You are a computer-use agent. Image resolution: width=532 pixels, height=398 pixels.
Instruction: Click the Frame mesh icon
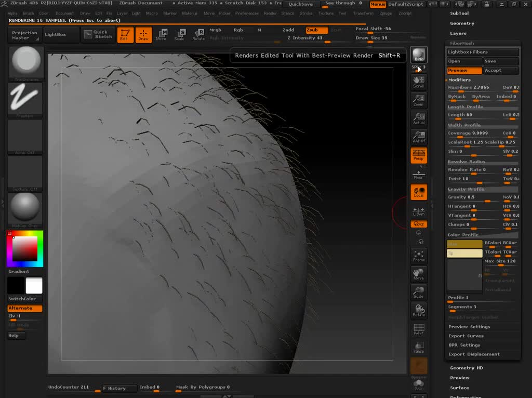tap(419, 256)
